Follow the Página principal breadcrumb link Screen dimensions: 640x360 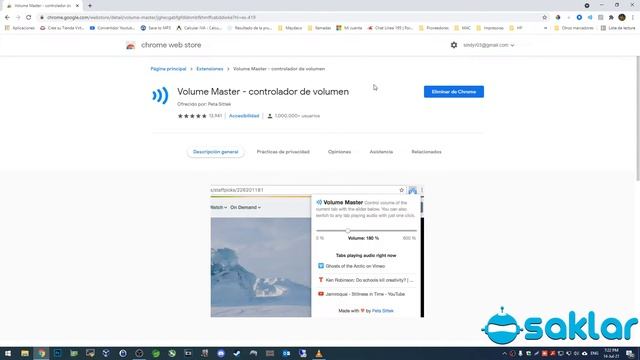168,69
